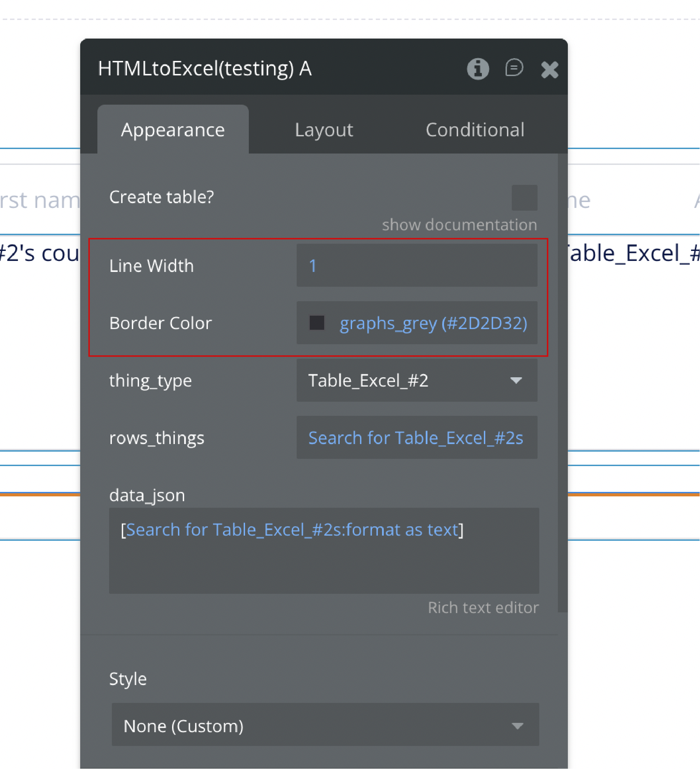Click the info icon in the header

[478, 69]
